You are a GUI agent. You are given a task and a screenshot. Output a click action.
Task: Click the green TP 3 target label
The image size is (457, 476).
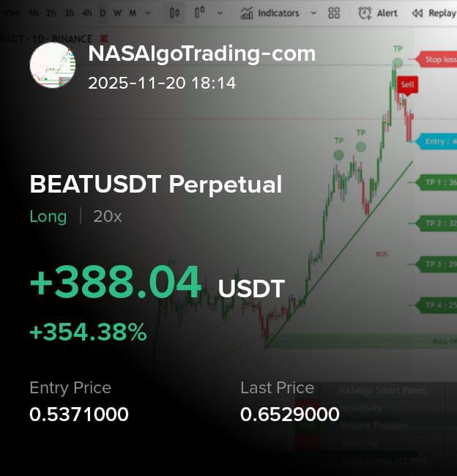coord(438,264)
